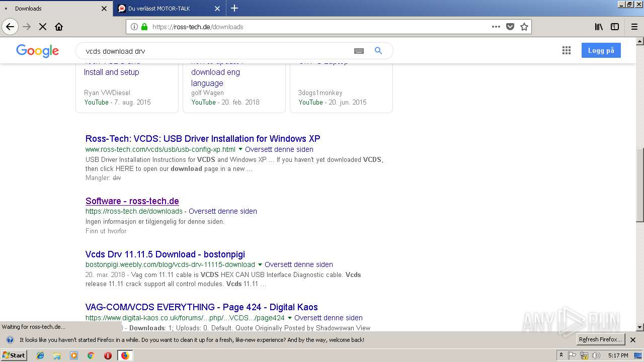Close the Downloads tab
This screenshot has height=362, width=644.
tap(104, 9)
